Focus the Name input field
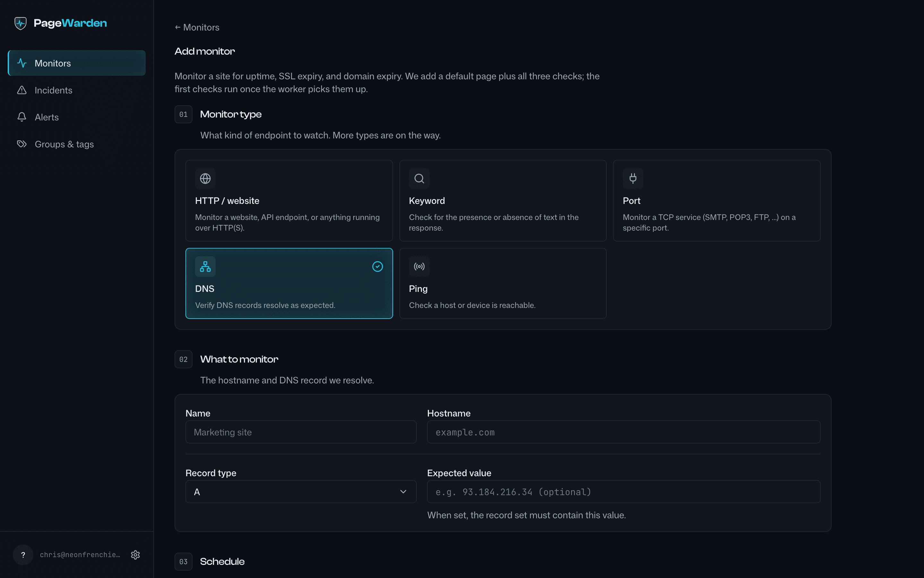The height and width of the screenshot is (578, 924). point(301,432)
